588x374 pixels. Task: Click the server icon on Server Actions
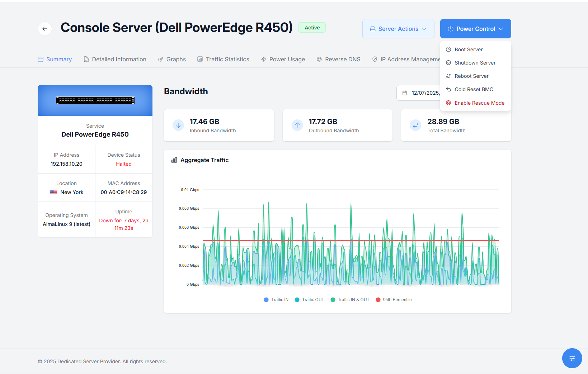pos(373,29)
